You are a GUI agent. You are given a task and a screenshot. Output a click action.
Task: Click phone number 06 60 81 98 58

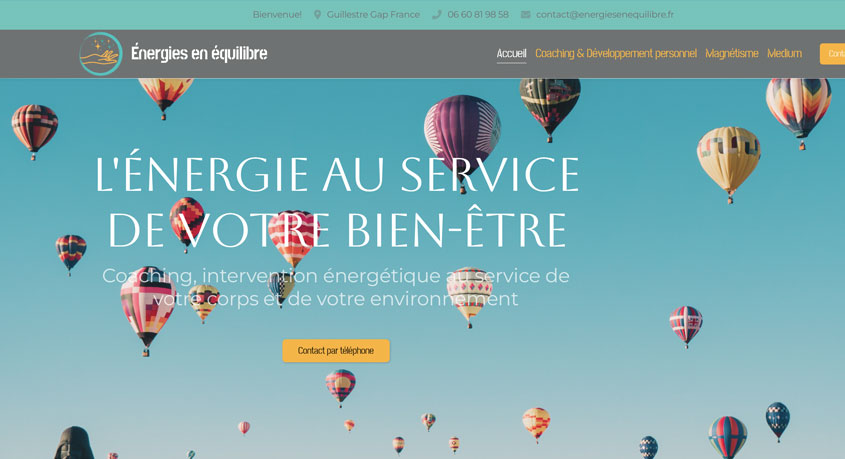click(x=478, y=15)
